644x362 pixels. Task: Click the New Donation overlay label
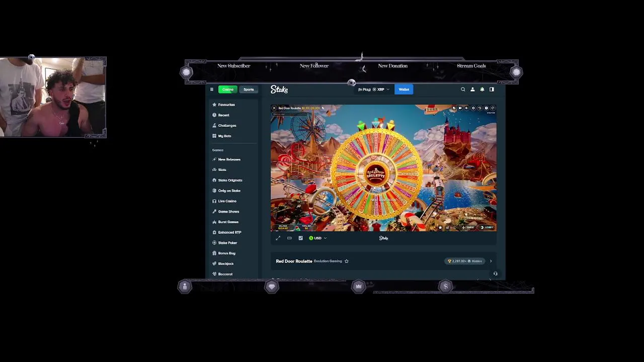point(392,66)
